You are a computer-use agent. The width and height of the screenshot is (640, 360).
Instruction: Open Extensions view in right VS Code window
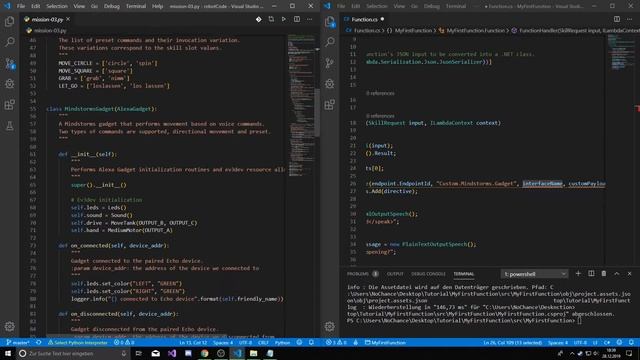(330, 104)
